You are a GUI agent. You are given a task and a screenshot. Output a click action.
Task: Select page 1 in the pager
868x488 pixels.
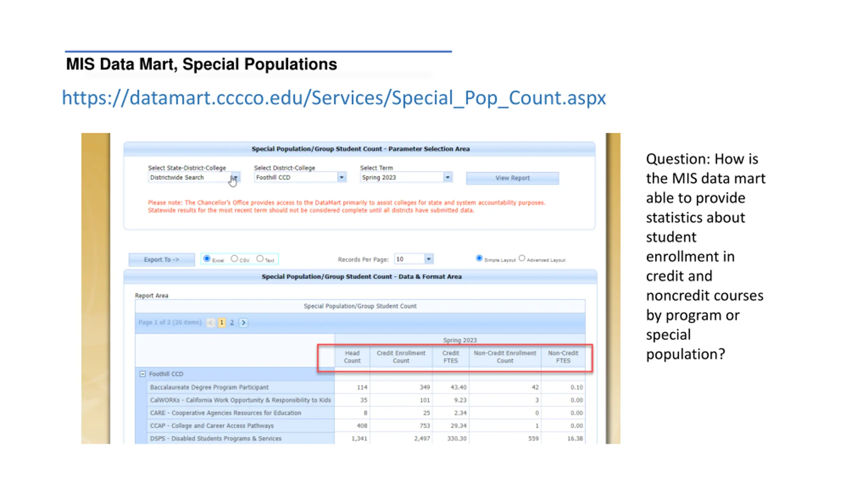pos(222,323)
